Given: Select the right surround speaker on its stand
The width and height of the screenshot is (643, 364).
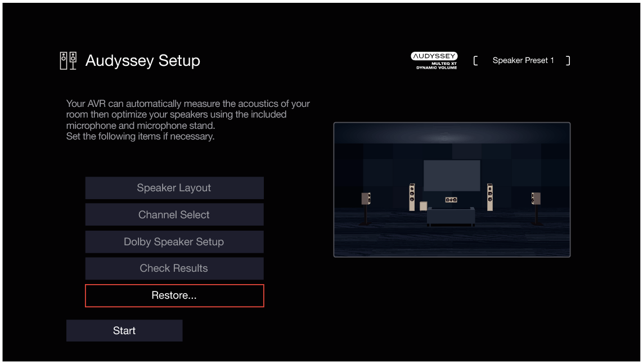Looking at the screenshot, I should click(536, 198).
